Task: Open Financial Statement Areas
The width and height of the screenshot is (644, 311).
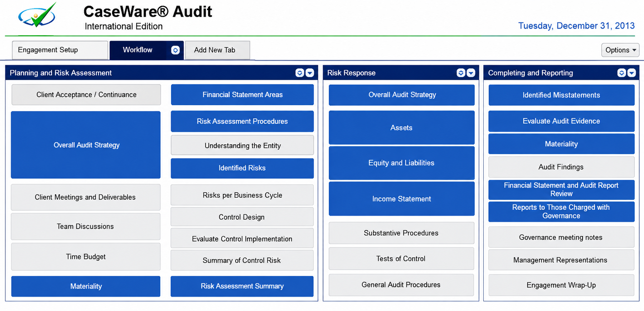Action: pyautogui.click(x=242, y=95)
